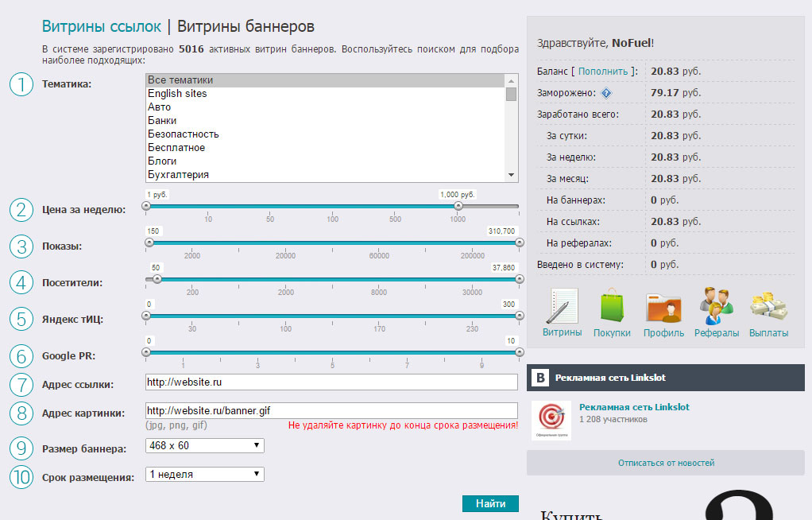The height and width of the screenshot is (520, 812).
Task: Open the Профиль folder icon
Action: [x=663, y=307]
